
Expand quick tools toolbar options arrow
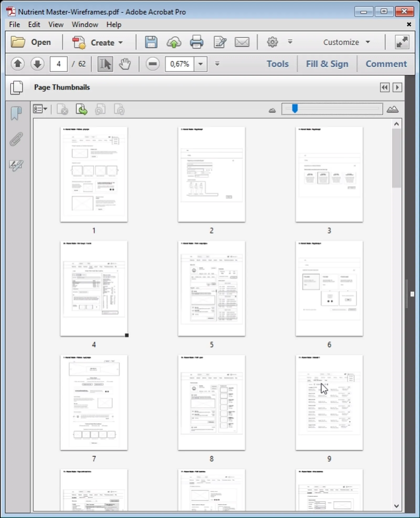290,42
